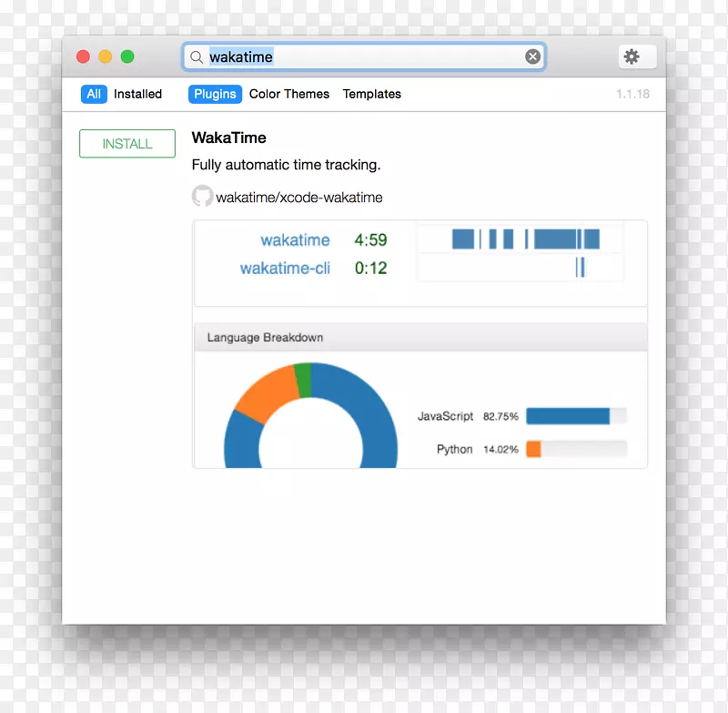Viewport: 728px width, 713px height.
Task: Show Plugins category
Action: [215, 94]
